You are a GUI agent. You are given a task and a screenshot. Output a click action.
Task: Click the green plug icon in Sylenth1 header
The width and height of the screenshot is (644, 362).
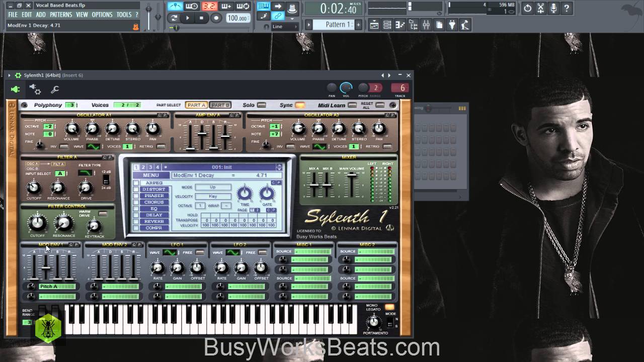coord(15,89)
